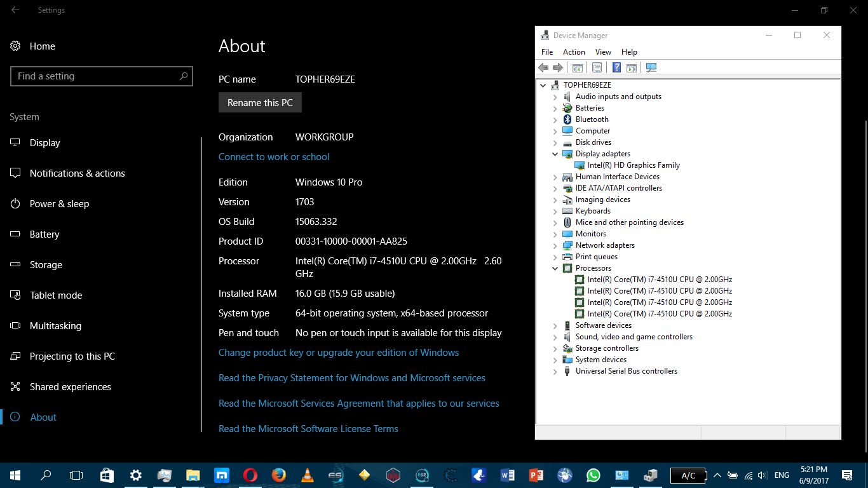Open the Help menu in Device Manager
868x488 pixels.
click(x=629, y=52)
